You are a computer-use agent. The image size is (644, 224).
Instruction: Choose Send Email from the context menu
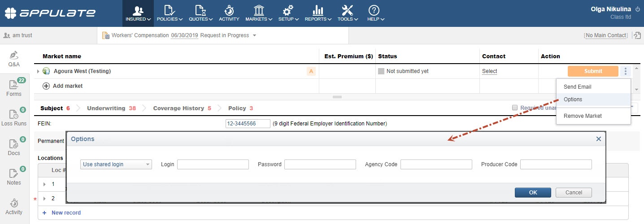click(x=577, y=87)
